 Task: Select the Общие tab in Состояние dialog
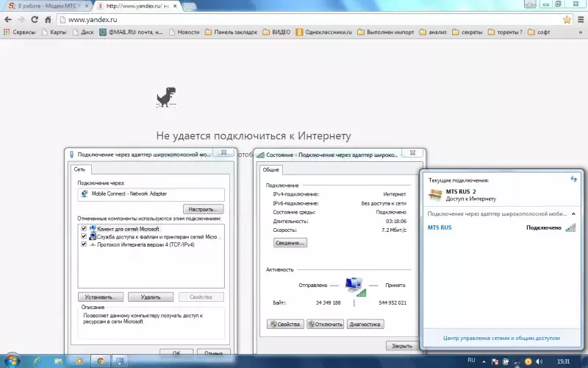[x=270, y=170]
